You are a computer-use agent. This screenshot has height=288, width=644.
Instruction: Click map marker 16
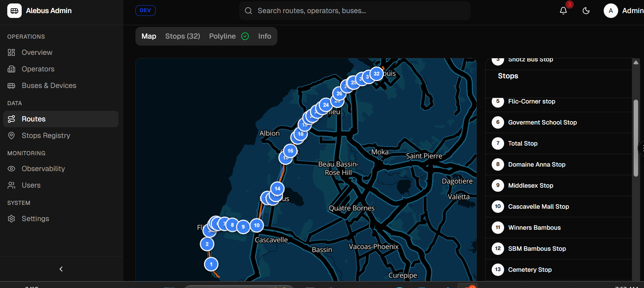click(290, 151)
